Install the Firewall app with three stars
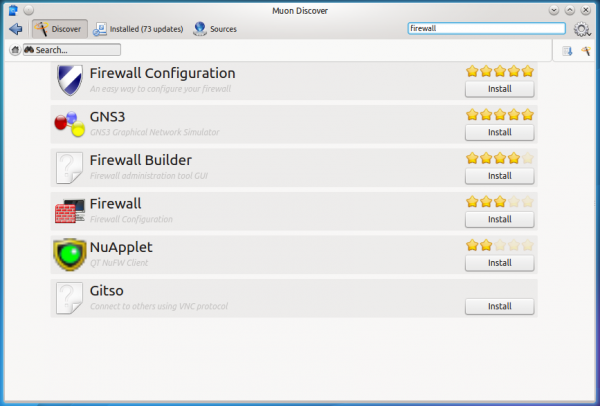 (x=499, y=219)
